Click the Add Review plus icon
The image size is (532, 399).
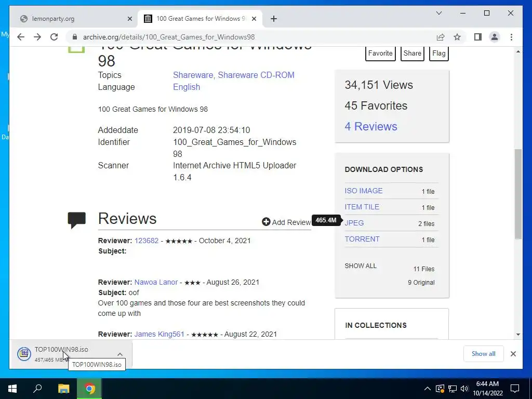click(266, 222)
